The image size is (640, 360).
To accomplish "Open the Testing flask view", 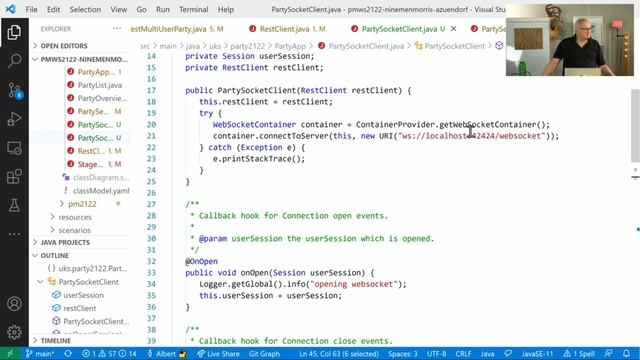I will click(x=14, y=205).
